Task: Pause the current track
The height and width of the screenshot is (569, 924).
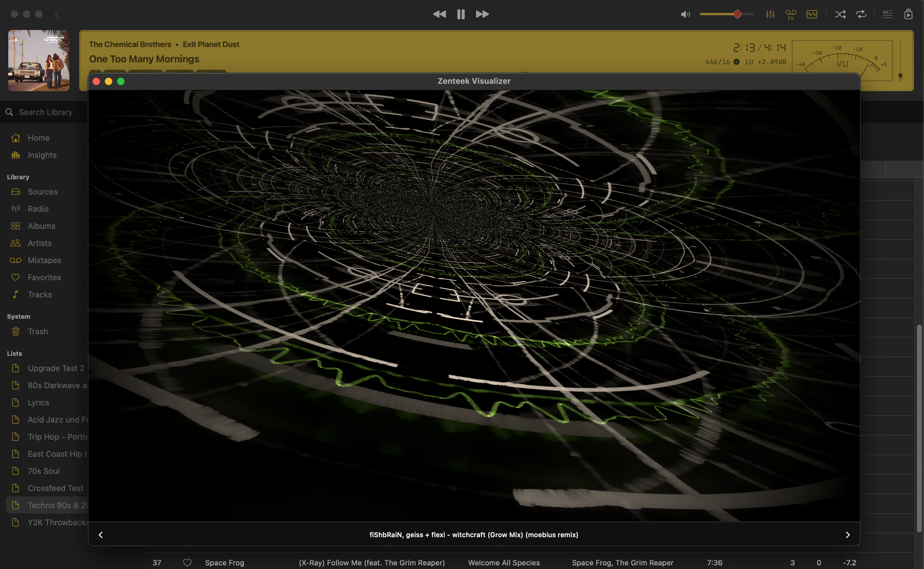Action: click(460, 14)
